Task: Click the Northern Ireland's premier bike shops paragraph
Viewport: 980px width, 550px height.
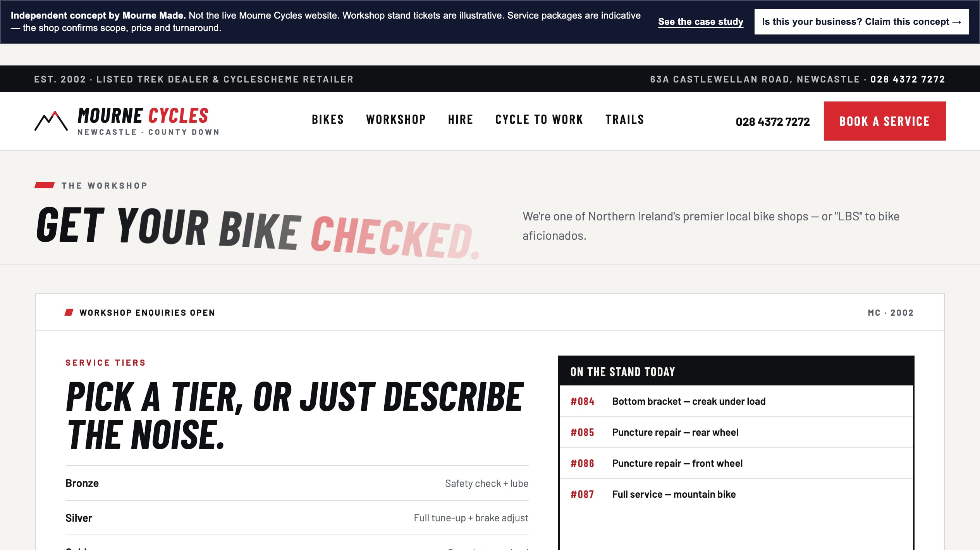Action: [711, 226]
